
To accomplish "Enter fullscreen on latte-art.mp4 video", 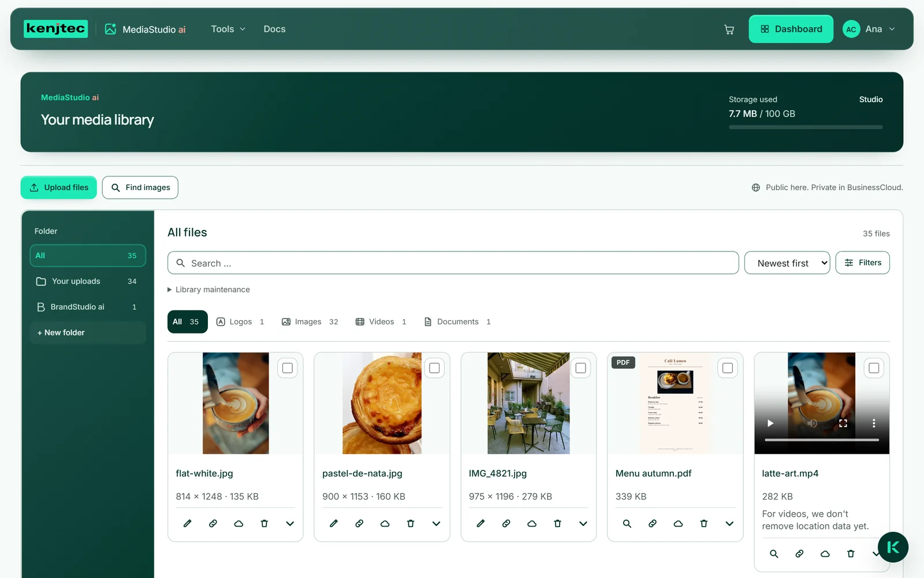I will pyautogui.click(x=843, y=423).
